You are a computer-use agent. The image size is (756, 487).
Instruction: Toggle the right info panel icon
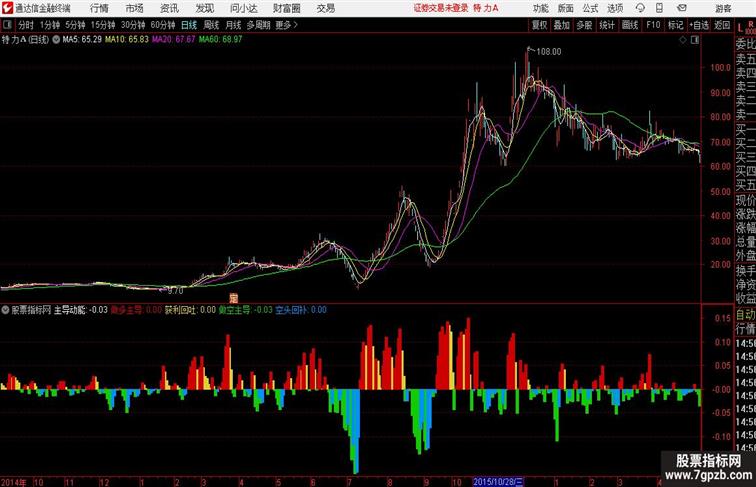(x=695, y=40)
